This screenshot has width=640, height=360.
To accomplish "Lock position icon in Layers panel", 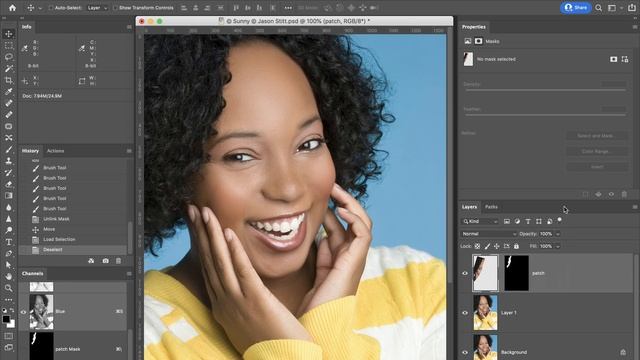I will point(497,246).
